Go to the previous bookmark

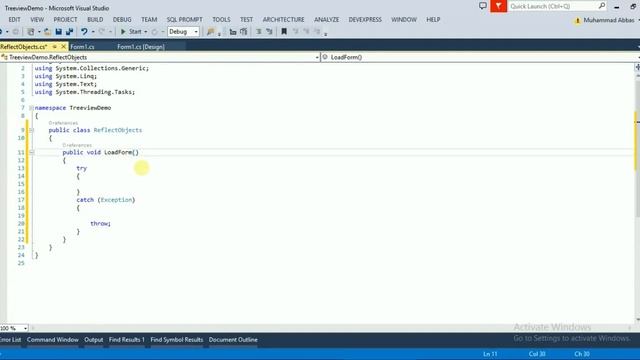point(296,31)
